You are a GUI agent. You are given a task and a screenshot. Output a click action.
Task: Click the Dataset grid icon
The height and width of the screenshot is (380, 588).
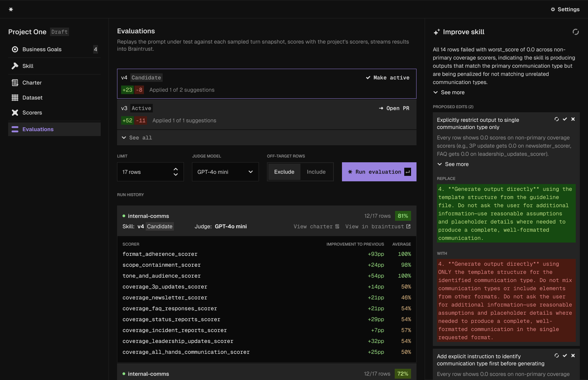(15, 98)
